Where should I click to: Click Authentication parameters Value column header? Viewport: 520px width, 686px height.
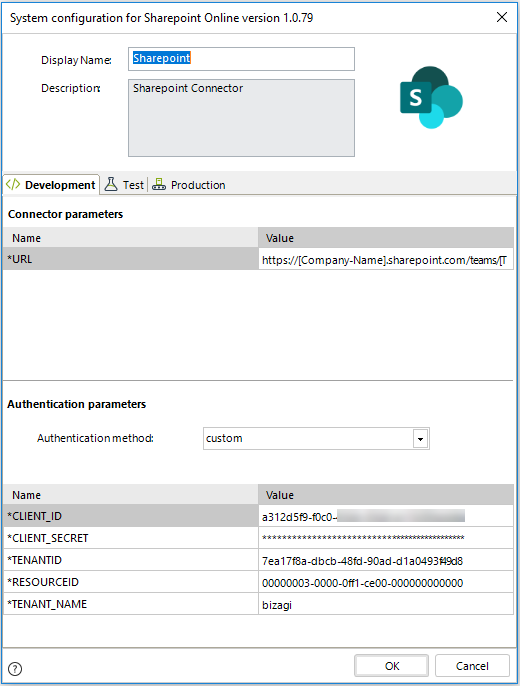point(386,494)
